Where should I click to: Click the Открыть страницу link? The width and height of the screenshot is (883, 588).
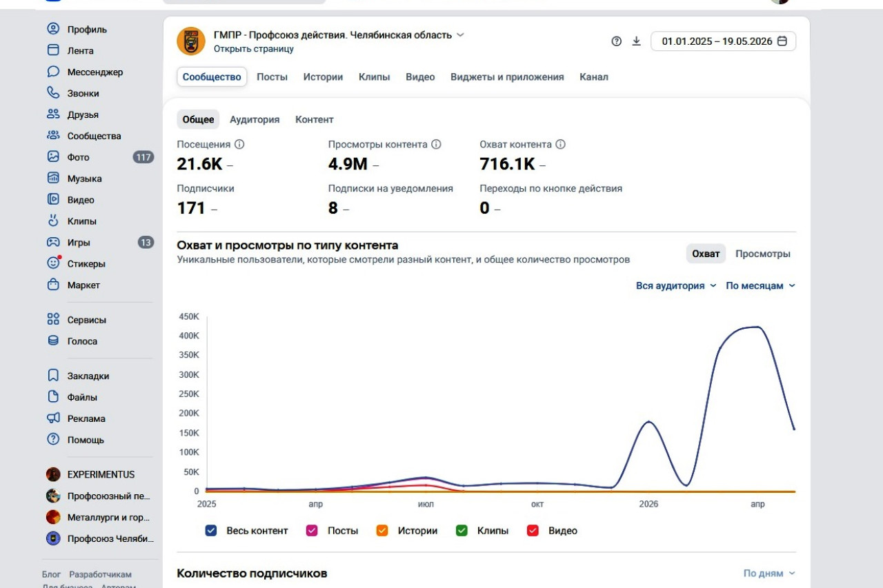pyautogui.click(x=254, y=49)
